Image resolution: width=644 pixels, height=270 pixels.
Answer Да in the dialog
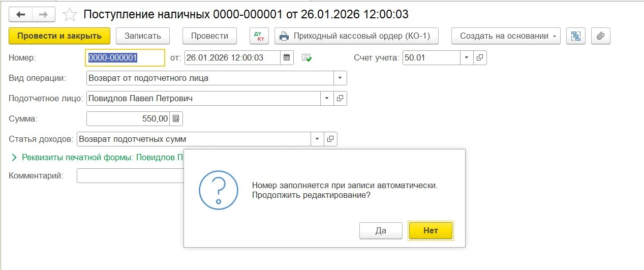tap(381, 230)
